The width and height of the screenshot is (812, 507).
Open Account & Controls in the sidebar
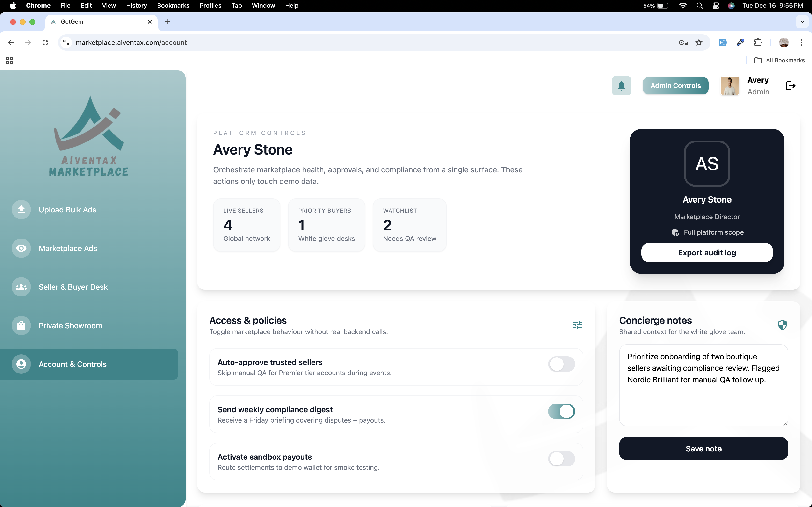coord(72,364)
